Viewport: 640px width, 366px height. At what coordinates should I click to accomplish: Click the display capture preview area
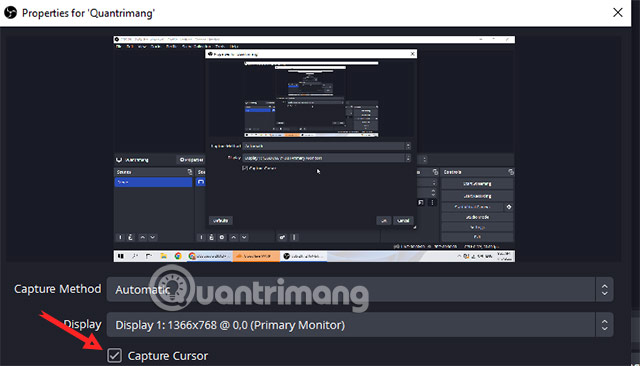(314, 149)
